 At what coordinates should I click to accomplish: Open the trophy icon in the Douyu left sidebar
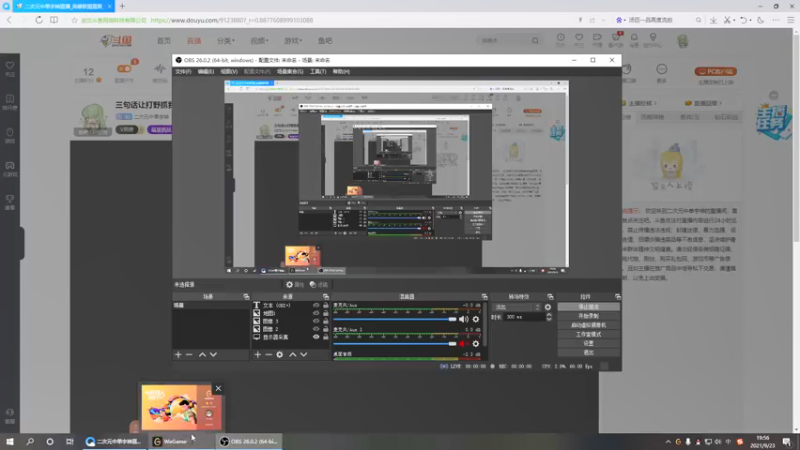point(10,199)
